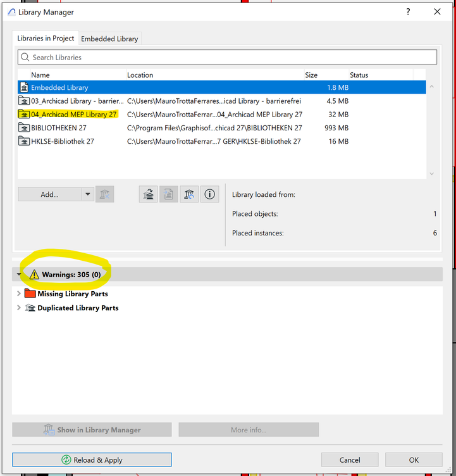Focus the Search Libraries field
This screenshot has height=476, width=456.
[227, 57]
